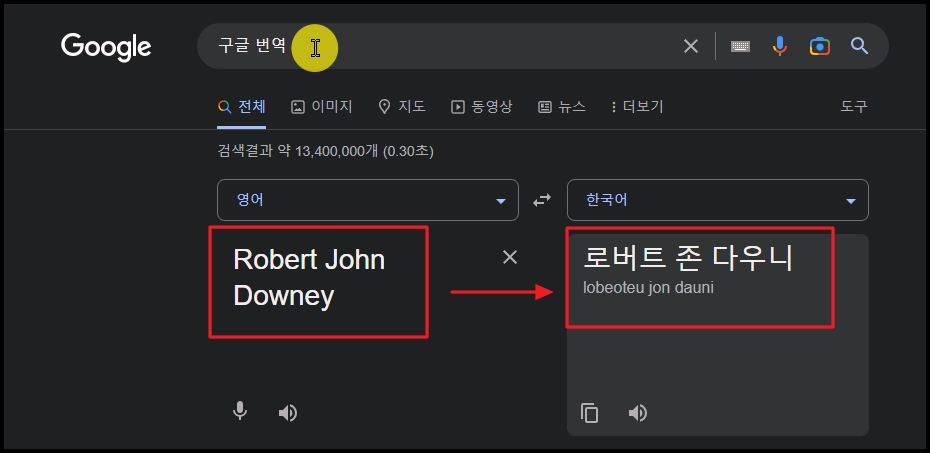
Task: Open the 영어 source language dropdown
Action: coord(368,200)
